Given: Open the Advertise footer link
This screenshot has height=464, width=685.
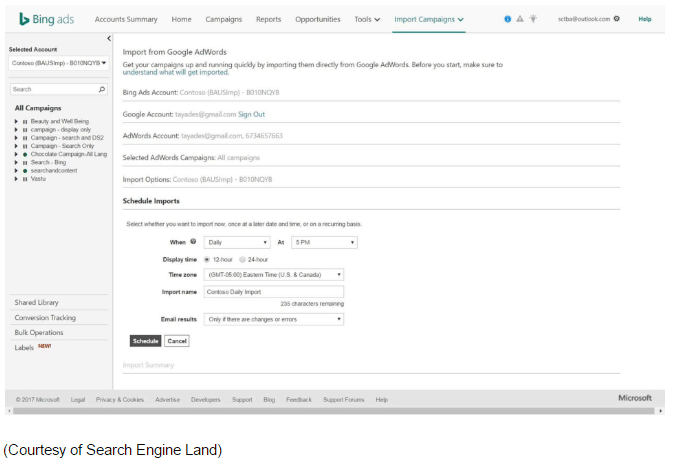Looking at the screenshot, I should pyautogui.click(x=167, y=400).
